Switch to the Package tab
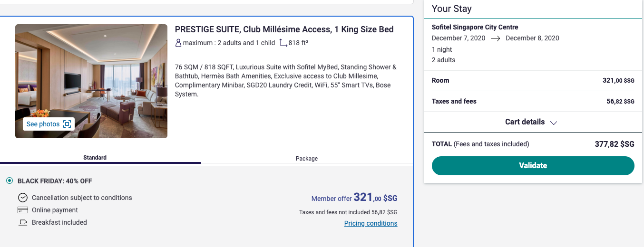644x247 pixels. [306, 158]
